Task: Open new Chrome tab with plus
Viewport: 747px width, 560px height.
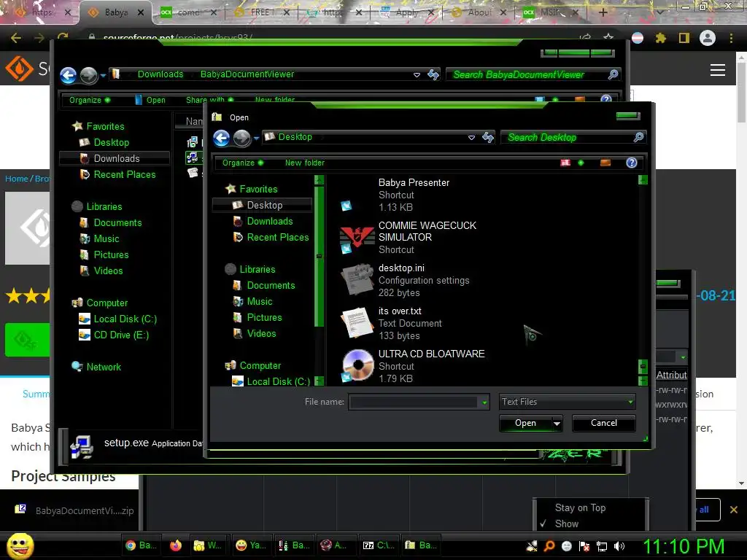Action: pos(603,12)
